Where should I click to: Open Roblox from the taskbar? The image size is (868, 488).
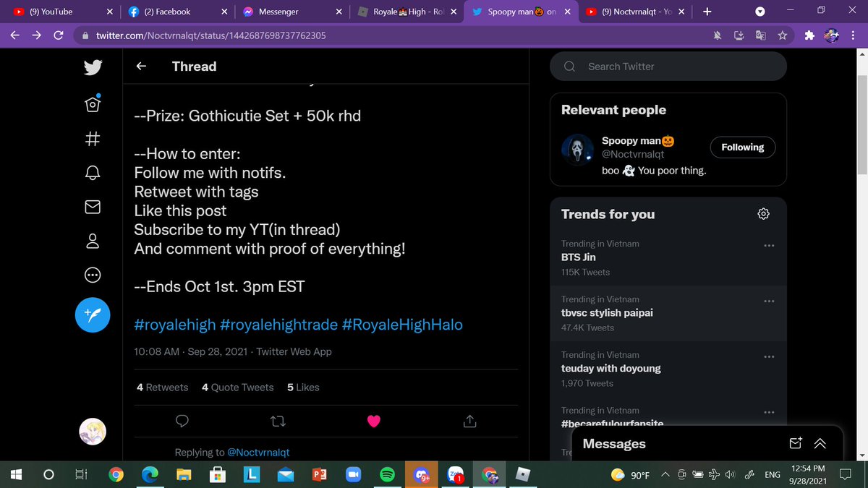point(522,474)
